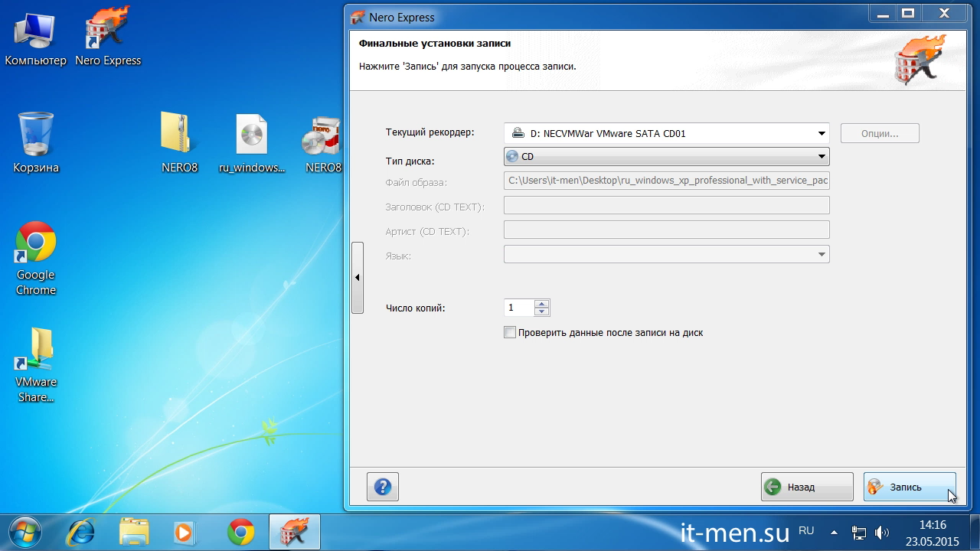Minimize the Nero Express window
The image size is (980, 551).
(x=882, y=13)
